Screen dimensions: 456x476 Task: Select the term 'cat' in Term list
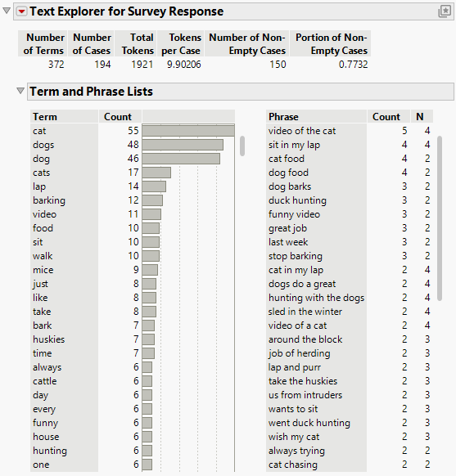click(39, 131)
